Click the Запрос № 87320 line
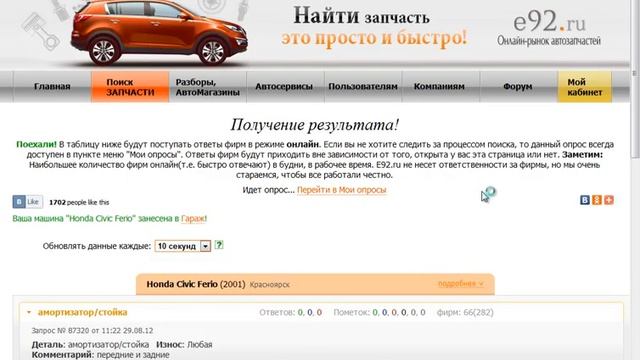 pyautogui.click(x=92, y=331)
